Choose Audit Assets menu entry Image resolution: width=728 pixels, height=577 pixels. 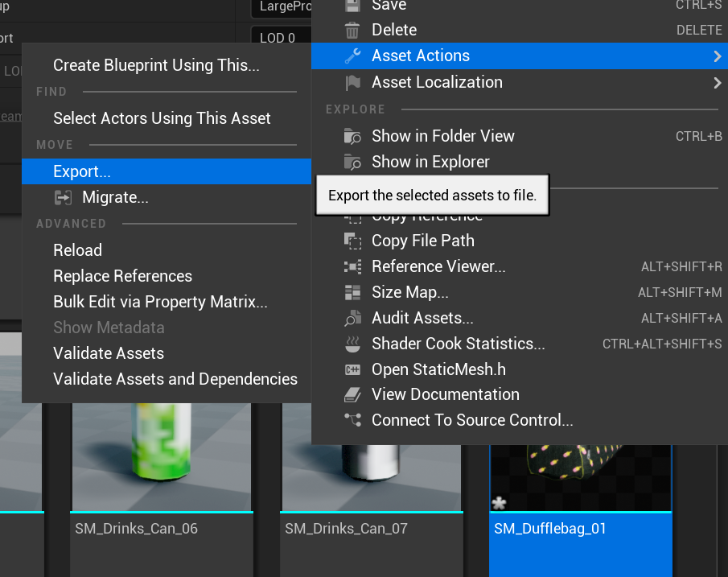pos(520,318)
